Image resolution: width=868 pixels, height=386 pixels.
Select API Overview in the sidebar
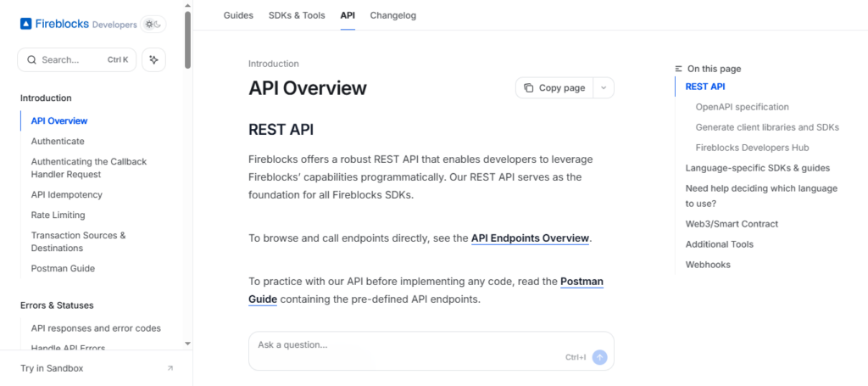click(59, 120)
